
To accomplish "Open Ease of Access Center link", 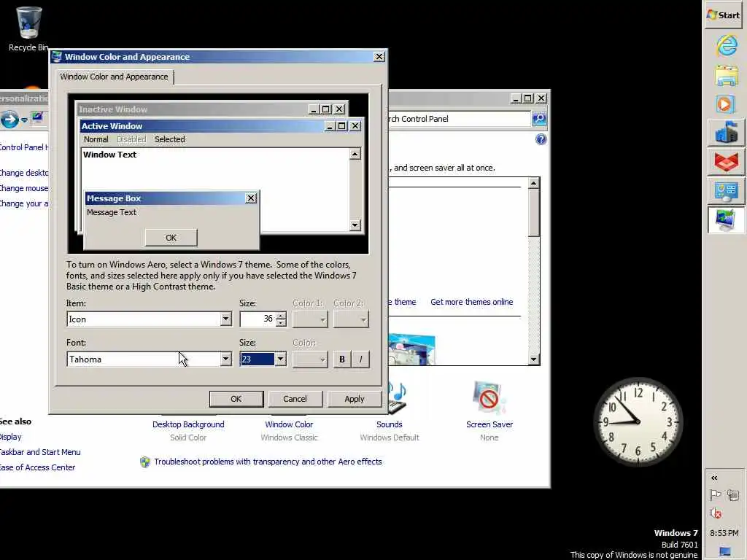I will (x=37, y=467).
